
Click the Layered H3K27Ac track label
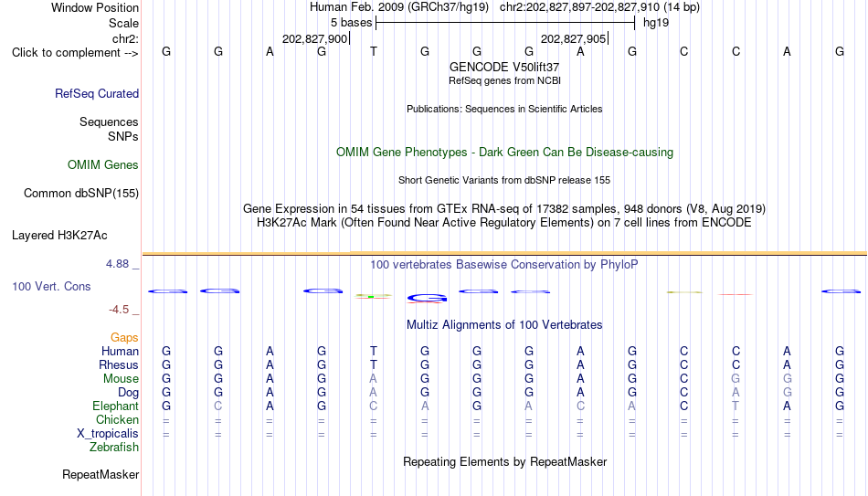(59, 236)
